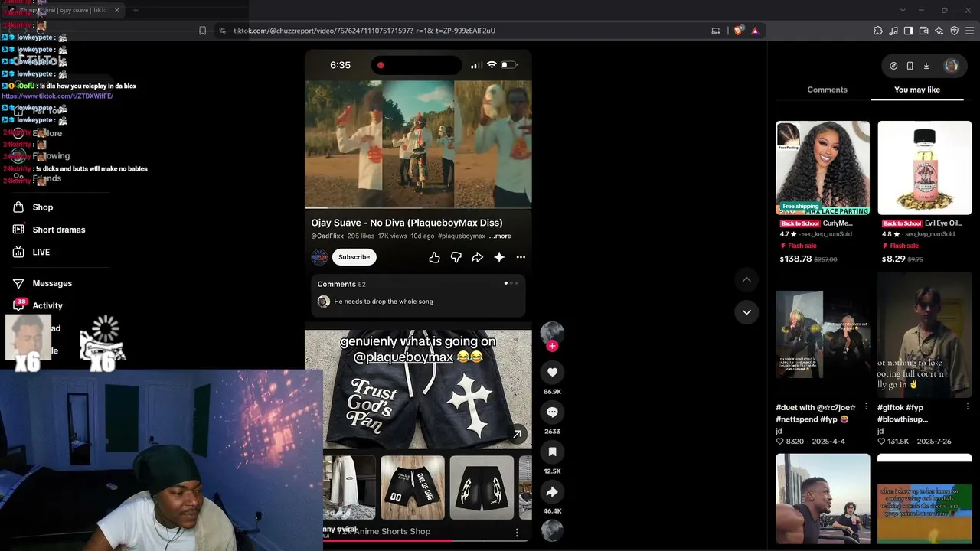
Task: Click the Subscribe button
Action: point(354,257)
